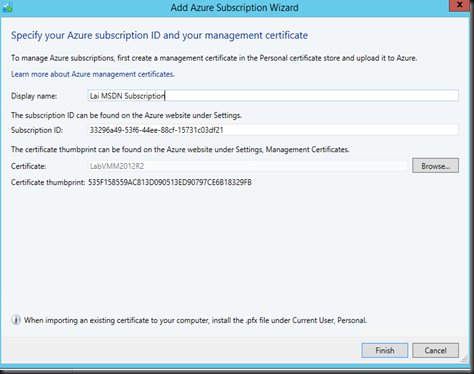Image resolution: width=474 pixels, height=374 pixels.
Task: Select the certificate thumbprint value 535F158559AC...
Action: 170,182
